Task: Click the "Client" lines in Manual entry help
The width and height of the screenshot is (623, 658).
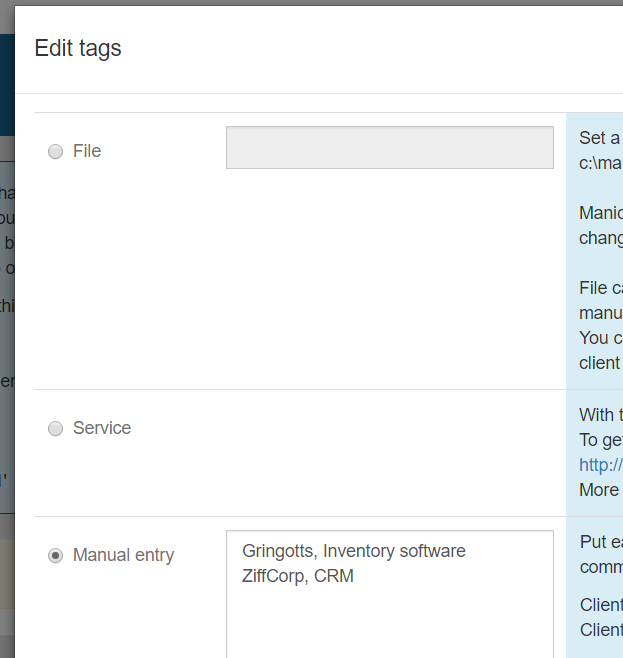Action: click(601, 605)
